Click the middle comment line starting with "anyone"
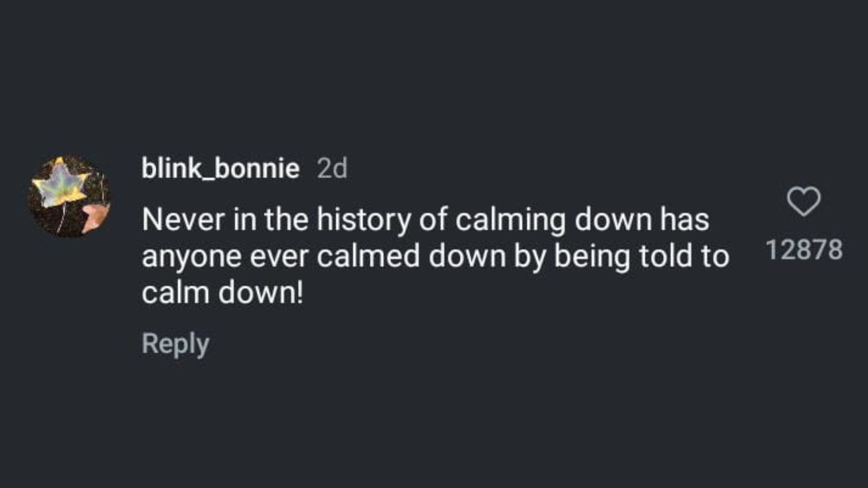Screen dimensions: 868x488 click(435, 257)
